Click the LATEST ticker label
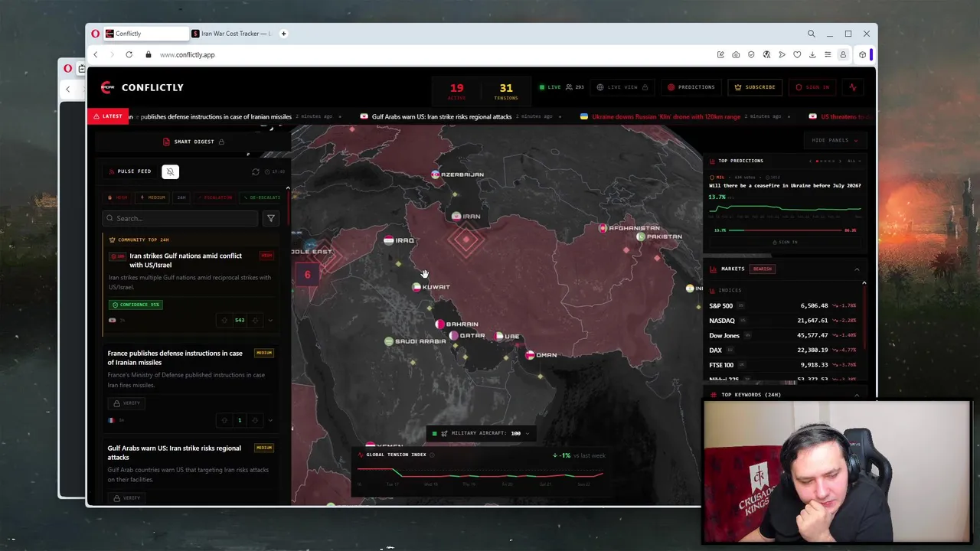 point(107,116)
